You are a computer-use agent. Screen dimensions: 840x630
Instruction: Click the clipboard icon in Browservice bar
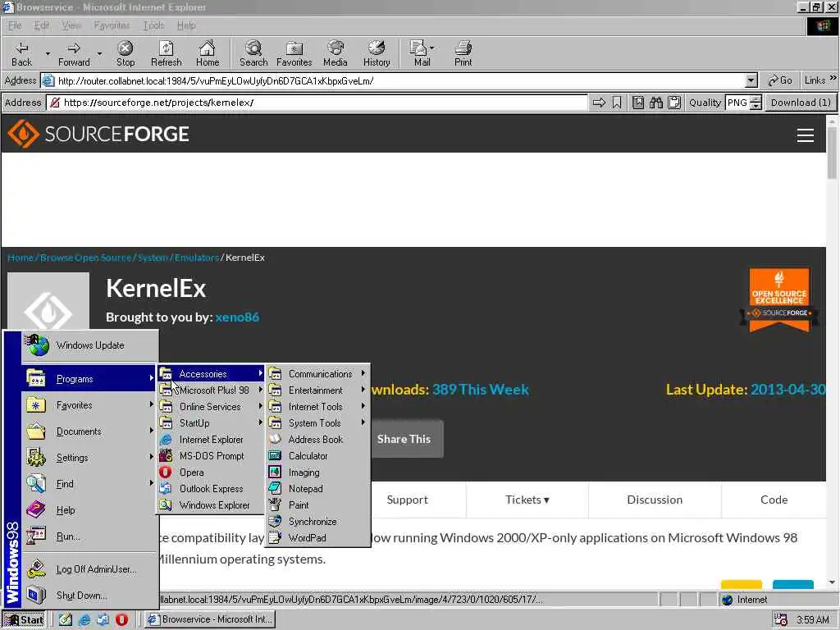coord(674,103)
